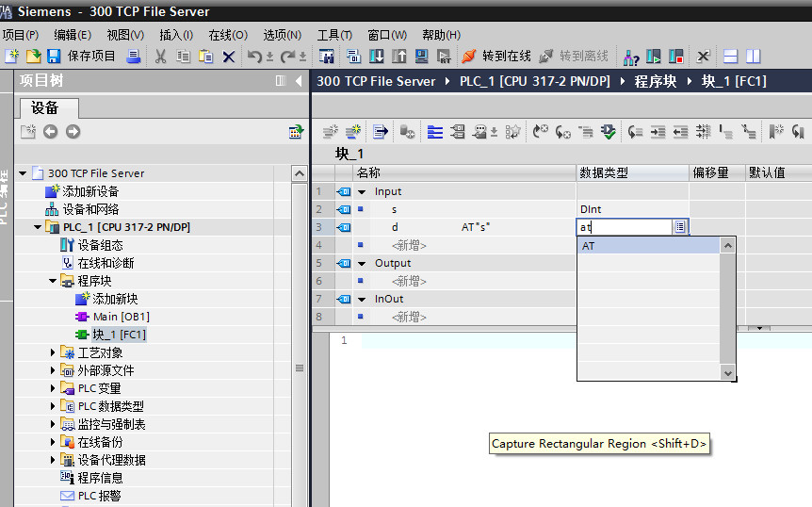Click the Paste clipboard icon
Screen dimensions: 812x507
tap(205, 56)
